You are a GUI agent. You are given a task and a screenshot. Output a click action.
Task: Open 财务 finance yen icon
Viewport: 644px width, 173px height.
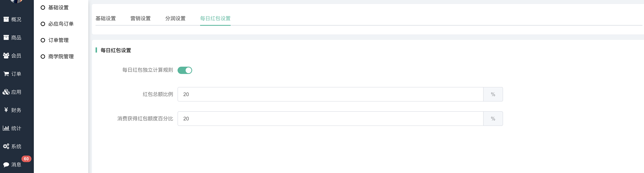(x=6, y=110)
